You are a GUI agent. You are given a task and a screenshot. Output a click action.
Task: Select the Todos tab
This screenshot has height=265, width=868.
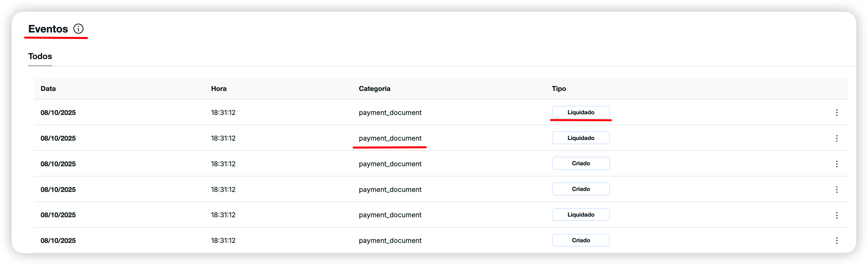click(40, 57)
